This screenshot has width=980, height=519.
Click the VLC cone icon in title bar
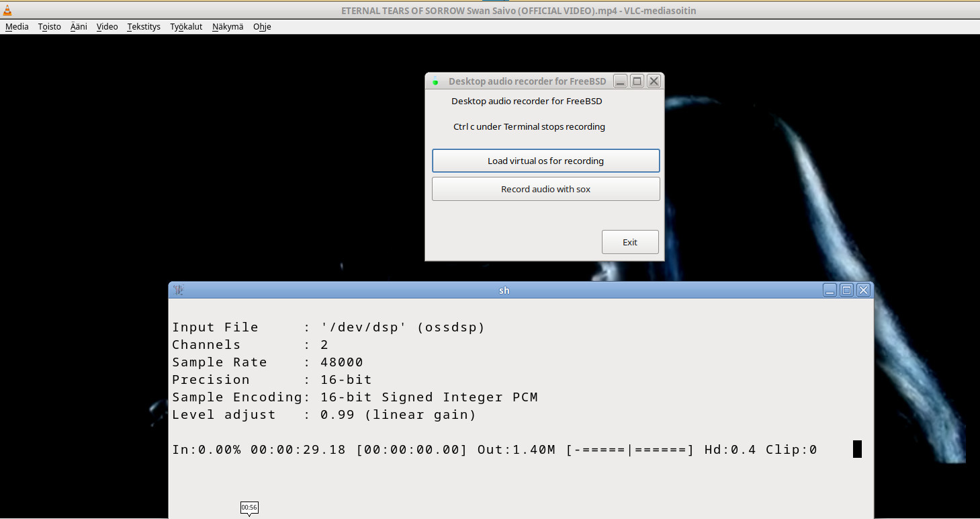7,11
